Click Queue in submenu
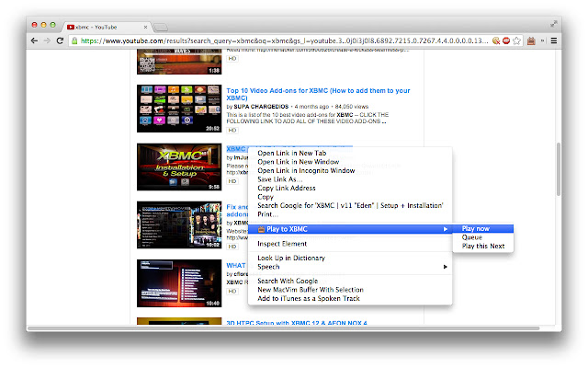The image size is (588, 368). [x=482, y=237]
